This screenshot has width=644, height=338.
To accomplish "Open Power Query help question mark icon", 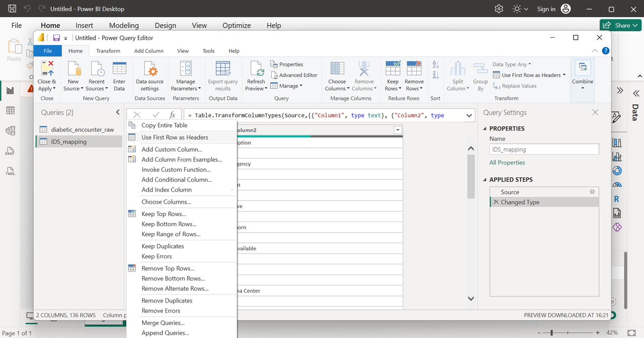I will tap(605, 51).
